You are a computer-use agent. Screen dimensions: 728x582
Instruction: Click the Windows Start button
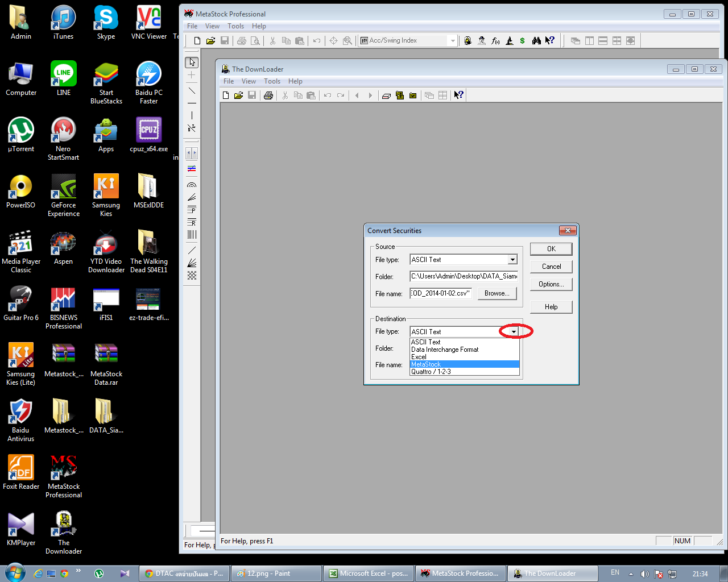15,572
